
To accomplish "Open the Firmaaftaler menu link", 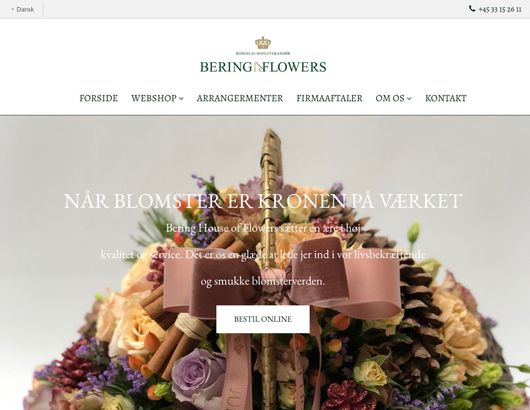I will pos(330,98).
